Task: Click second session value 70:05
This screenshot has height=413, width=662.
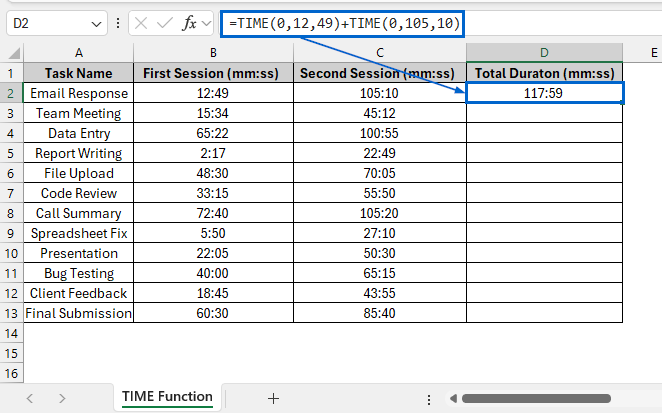Action: 380,173
